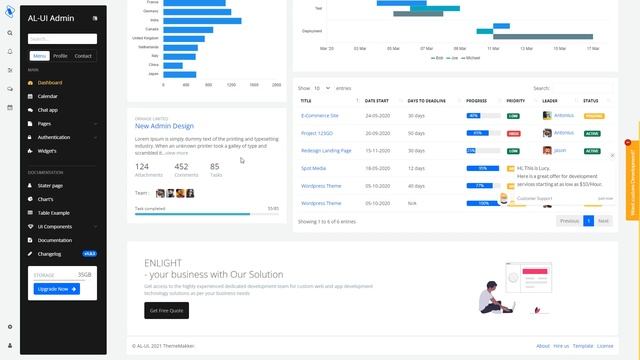Toggle Joe series in Gantt chart legend
This screenshot has height=360, width=640.
coord(452,58)
